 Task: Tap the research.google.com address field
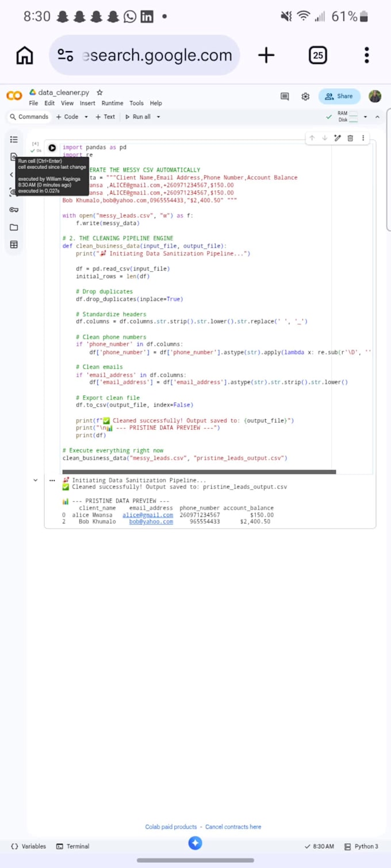[x=144, y=56]
